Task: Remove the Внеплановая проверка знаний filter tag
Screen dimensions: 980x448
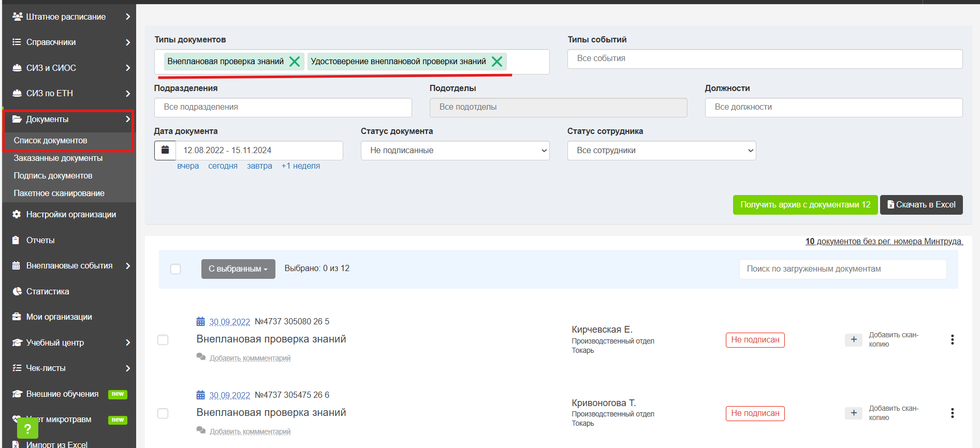Action: tap(295, 62)
